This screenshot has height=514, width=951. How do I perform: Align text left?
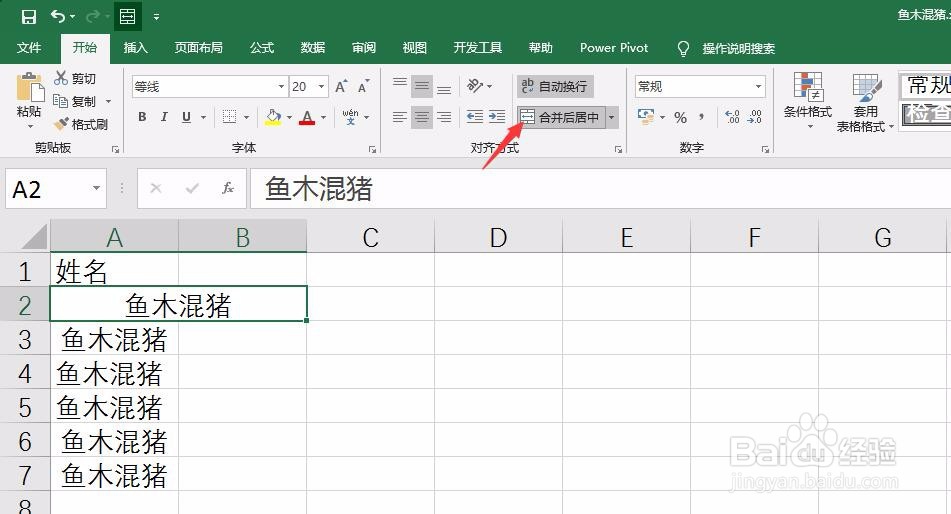400,117
